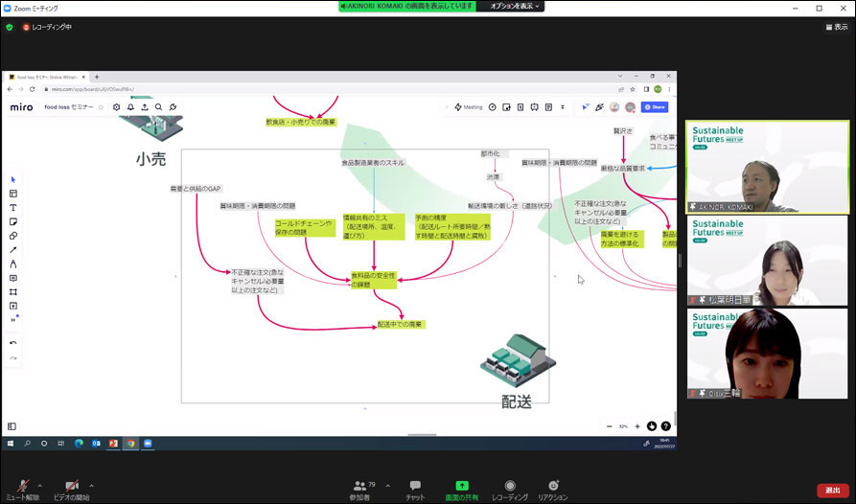
Task: Expand more tools in Miro toolbar
Action: pyautogui.click(x=13, y=320)
